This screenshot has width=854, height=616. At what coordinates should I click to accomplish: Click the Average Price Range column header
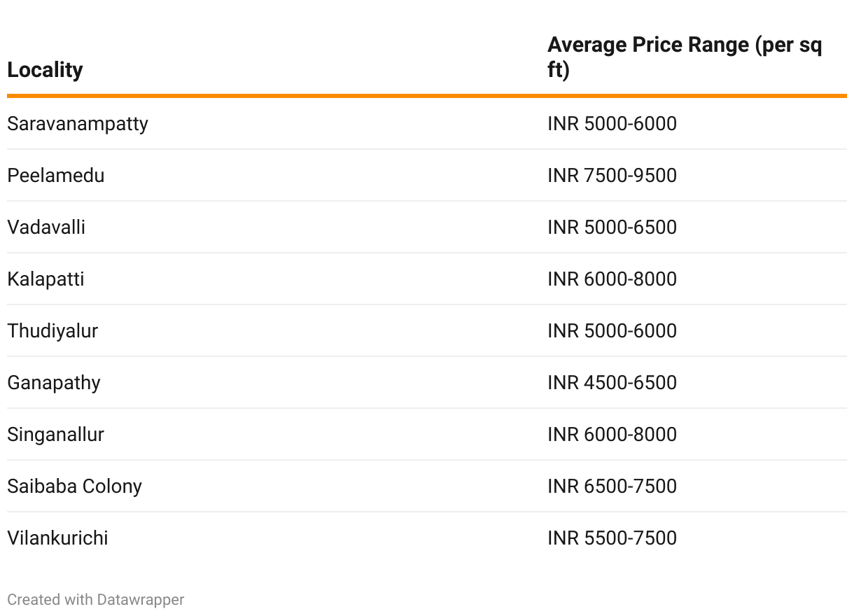point(684,57)
